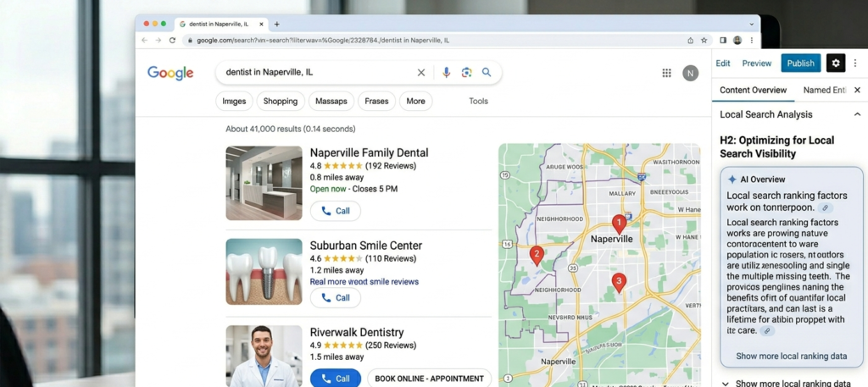Open Riverwalk Dentistry listing title
Viewport: 868px width, 387px height.
(x=357, y=332)
